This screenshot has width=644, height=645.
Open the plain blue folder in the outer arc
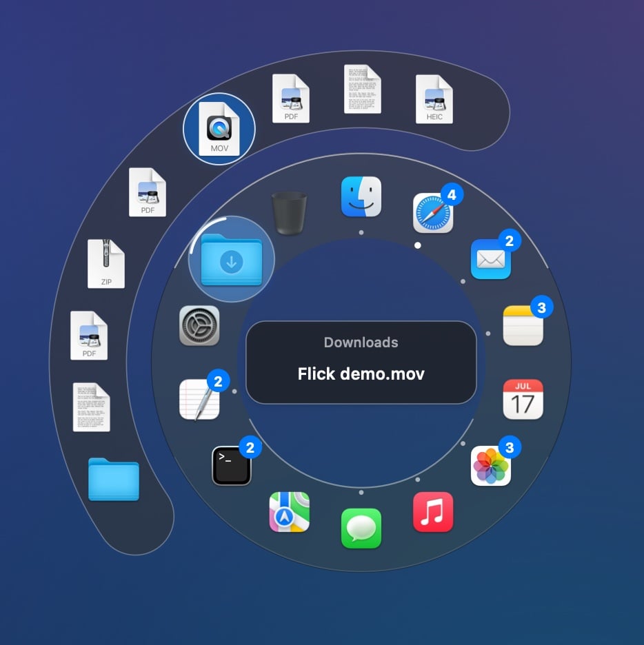click(x=114, y=479)
